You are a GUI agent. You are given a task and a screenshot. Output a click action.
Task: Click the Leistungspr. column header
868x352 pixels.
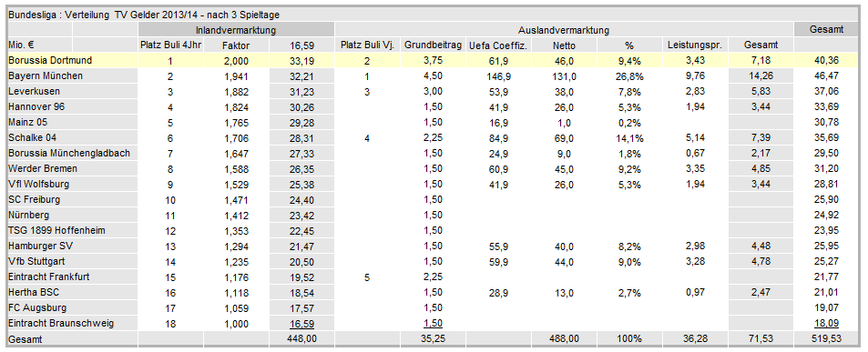(x=695, y=45)
